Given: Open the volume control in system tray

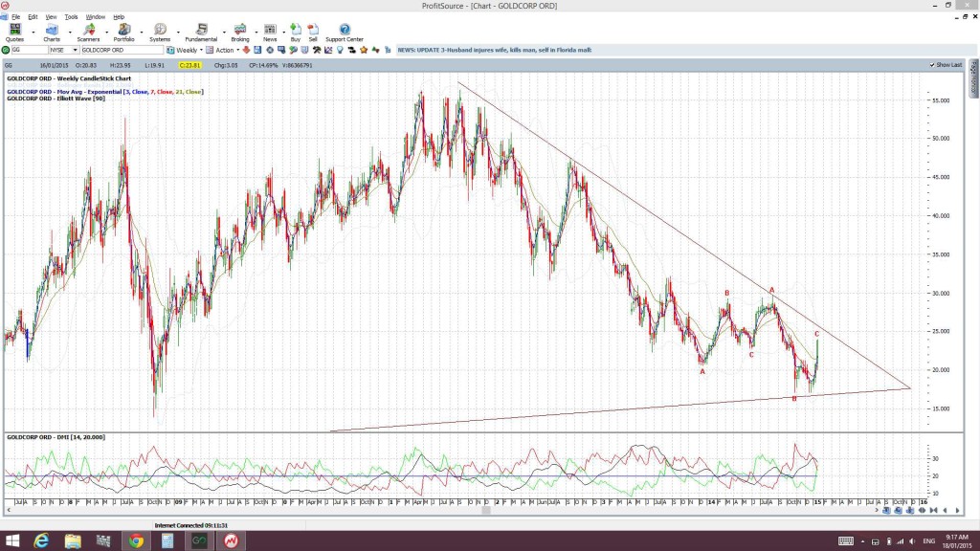Looking at the screenshot, I should pyautogui.click(x=912, y=541).
